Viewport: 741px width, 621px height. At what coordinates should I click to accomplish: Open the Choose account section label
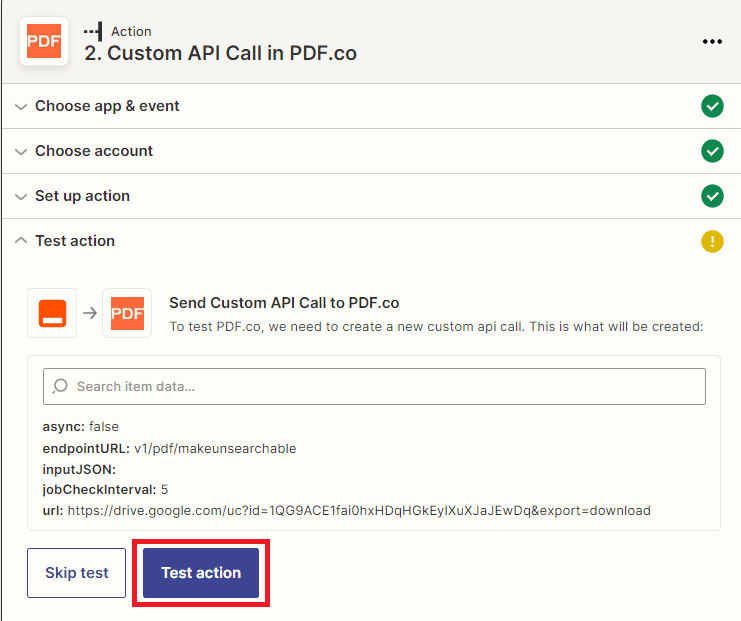click(x=94, y=151)
